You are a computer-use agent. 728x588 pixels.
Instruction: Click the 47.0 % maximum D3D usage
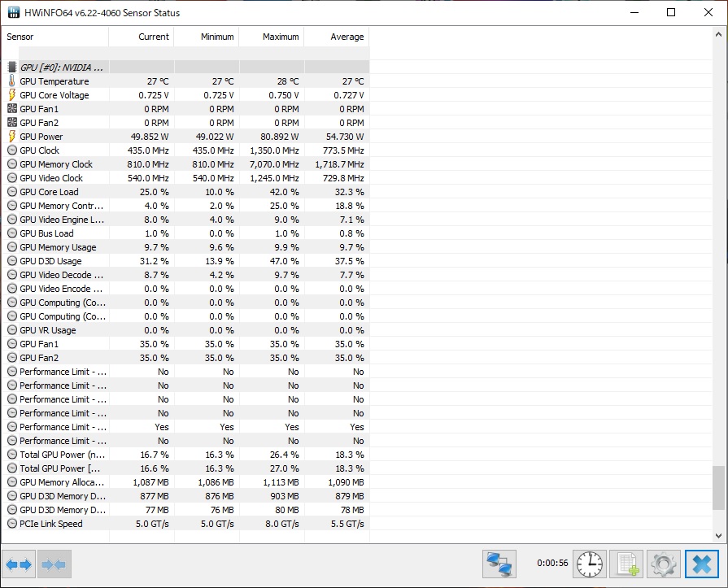284,261
